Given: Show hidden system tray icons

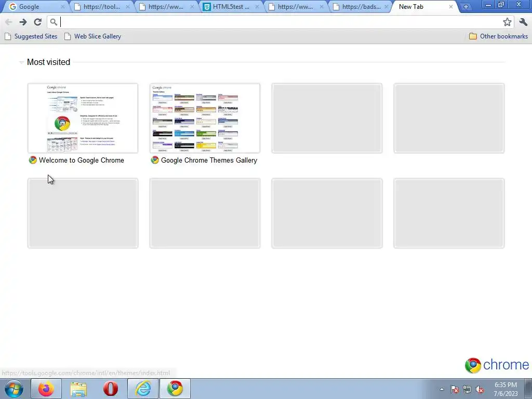Looking at the screenshot, I should [442, 389].
